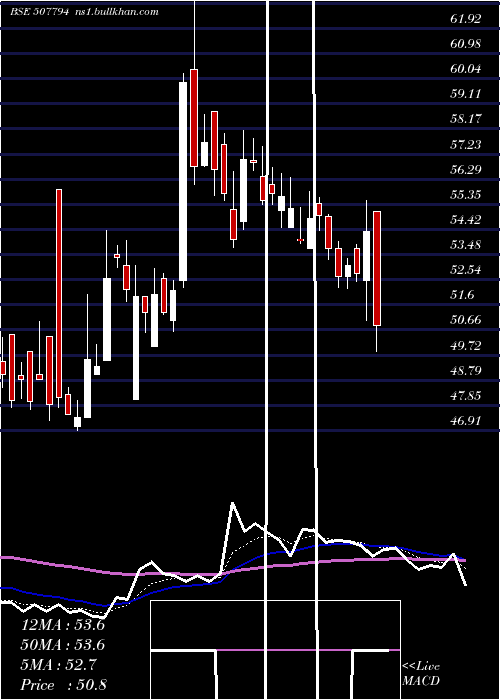500x700 pixels.
Task: Click the 61.92 price axis label
Action: 465,19
